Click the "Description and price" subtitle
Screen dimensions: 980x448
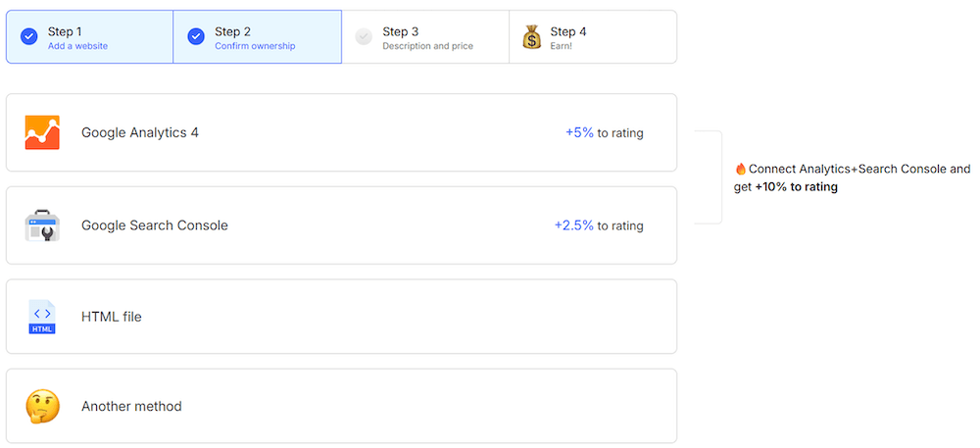point(427,46)
